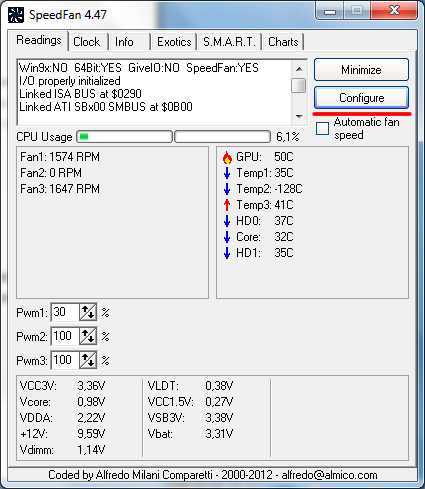Click the CPU Usage progress bar
This screenshot has width=425, height=489.
tap(125, 137)
